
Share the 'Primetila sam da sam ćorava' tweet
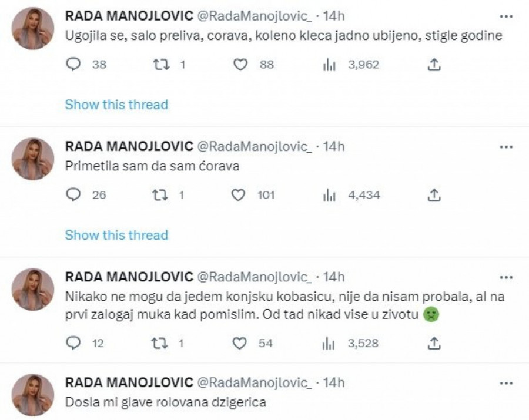click(434, 194)
